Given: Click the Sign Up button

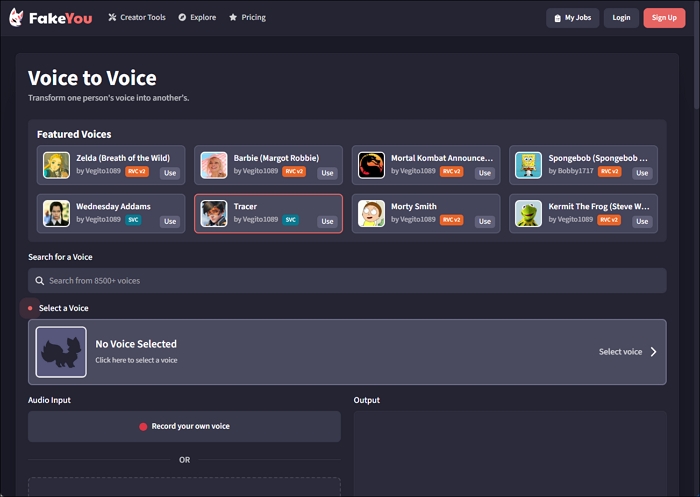Looking at the screenshot, I should click(x=664, y=18).
